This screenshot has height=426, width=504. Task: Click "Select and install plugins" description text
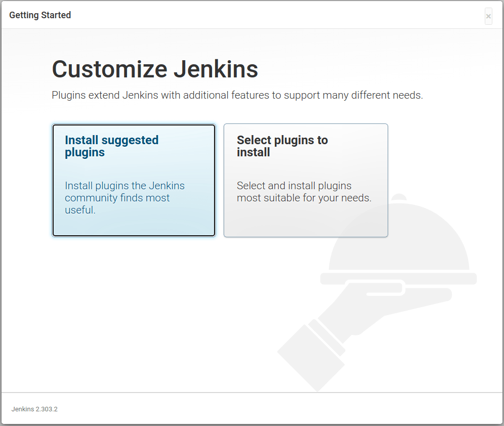click(x=294, y=186)
